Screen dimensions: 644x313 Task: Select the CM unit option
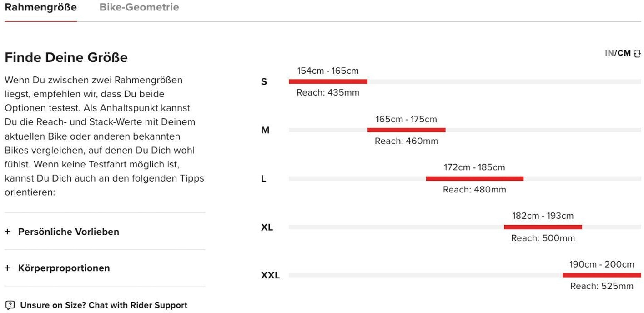point(624,53)
